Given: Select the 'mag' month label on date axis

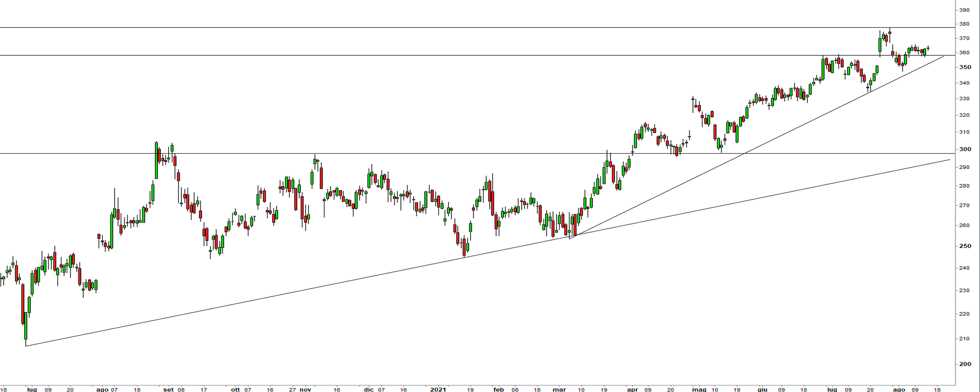Looking at the screenshot, I should (x=699, y=389).
